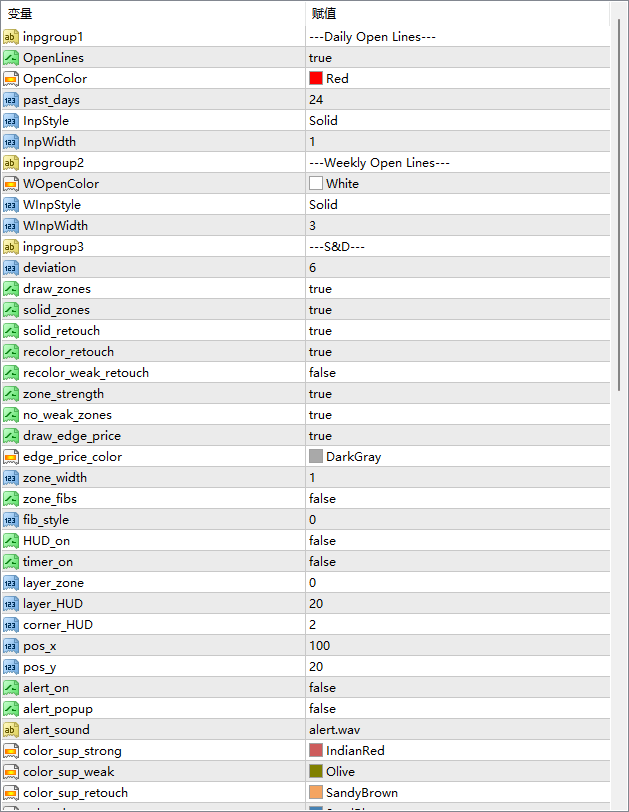
Task: Click the gray edge_price_color swatch
Action: tap(316, 456)
